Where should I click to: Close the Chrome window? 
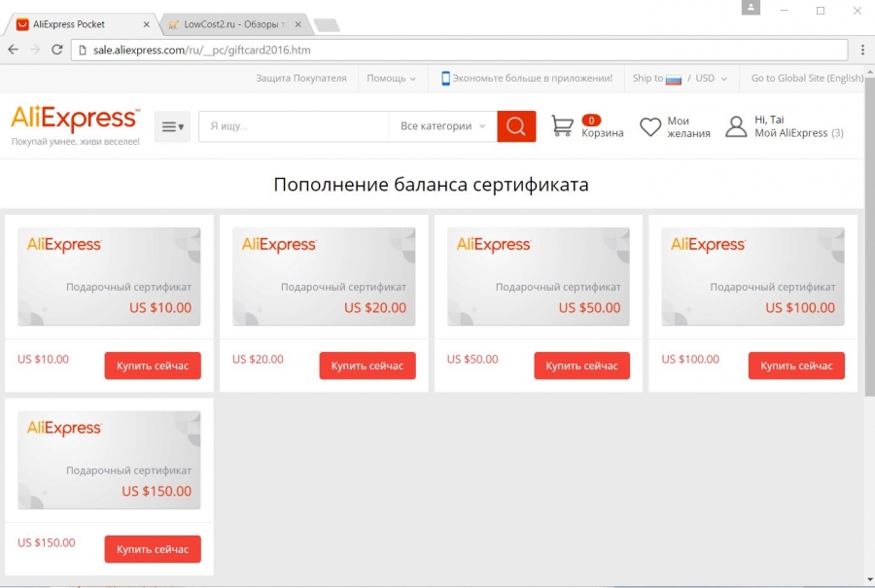click(x=857, y=10)
